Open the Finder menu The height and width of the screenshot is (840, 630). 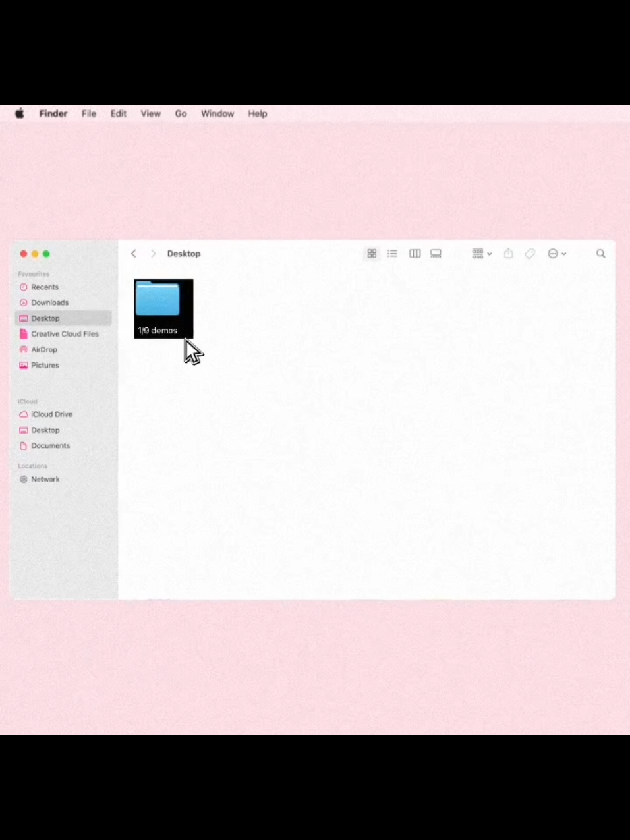[x=53, y=113]
